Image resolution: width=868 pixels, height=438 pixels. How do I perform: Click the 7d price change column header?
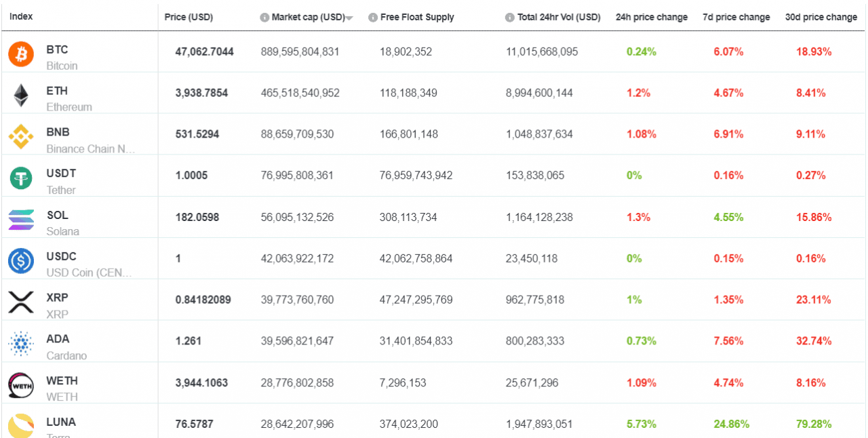(x=736, y=17)
